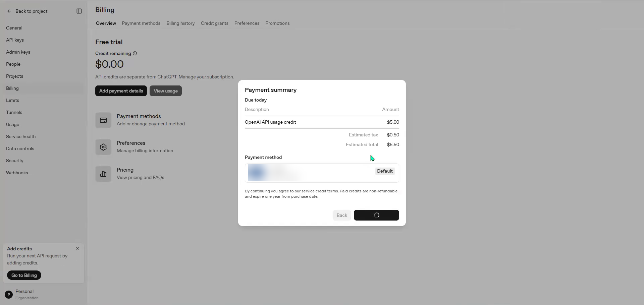Click the OpenAI API usage credit row

[322, 122]
